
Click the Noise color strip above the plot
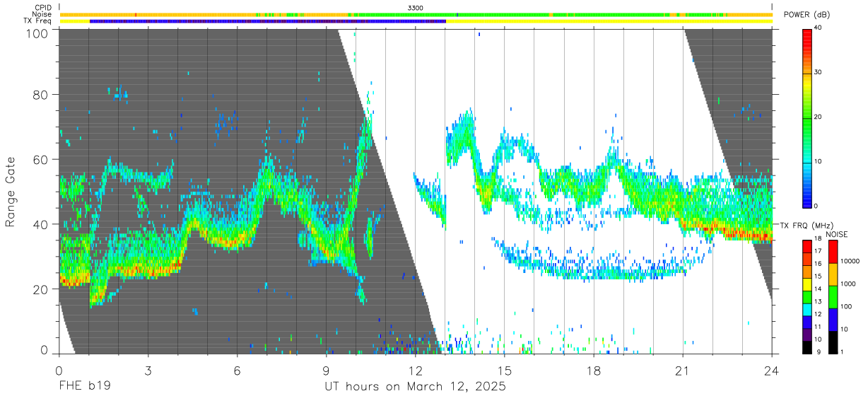(416, 14)
